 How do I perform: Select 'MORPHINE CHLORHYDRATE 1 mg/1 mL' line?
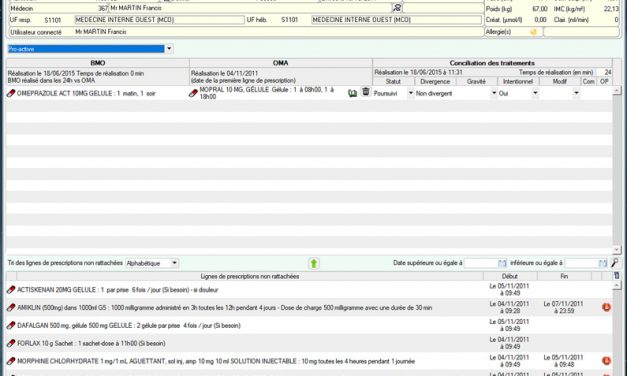(216, 361)
